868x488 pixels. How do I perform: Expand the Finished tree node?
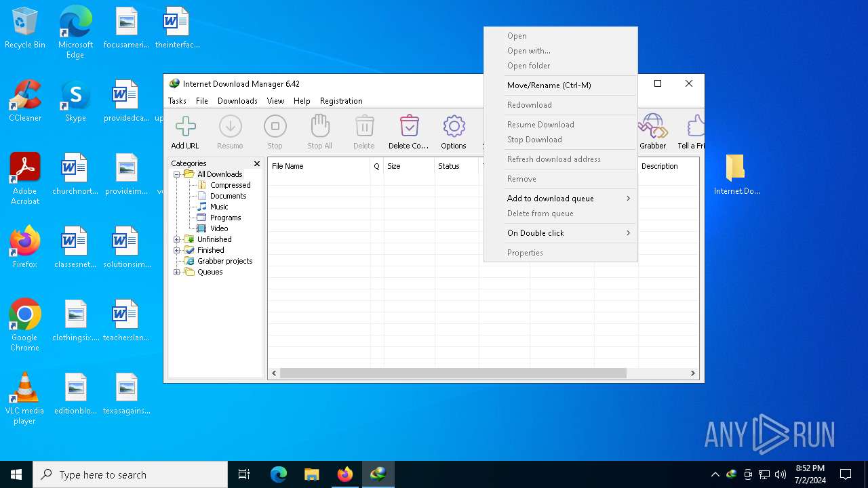[x=177, y=250]
